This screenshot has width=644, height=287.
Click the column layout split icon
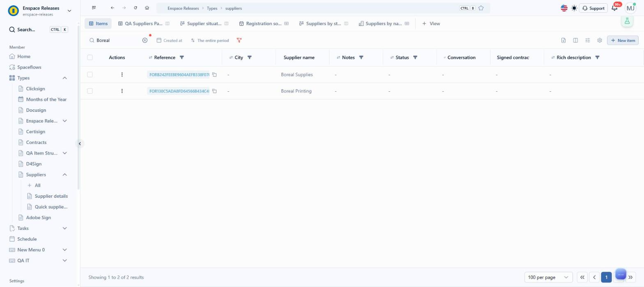click(x=575, y=40)
